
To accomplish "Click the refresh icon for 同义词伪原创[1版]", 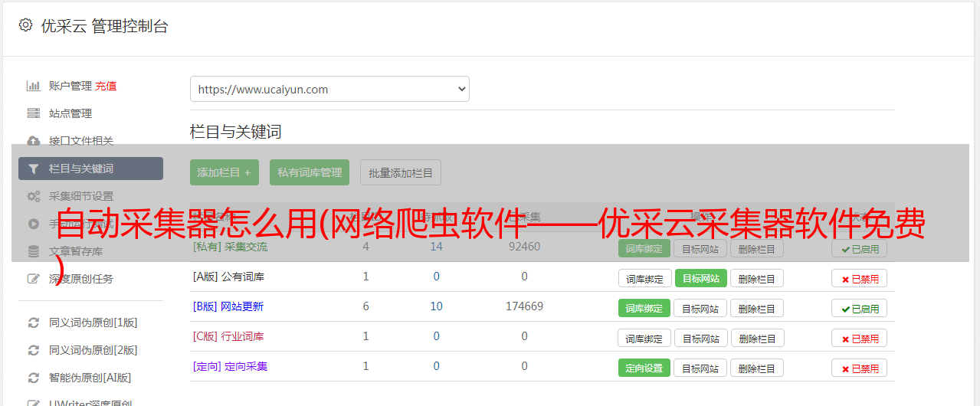I will [x=34, y=323].
